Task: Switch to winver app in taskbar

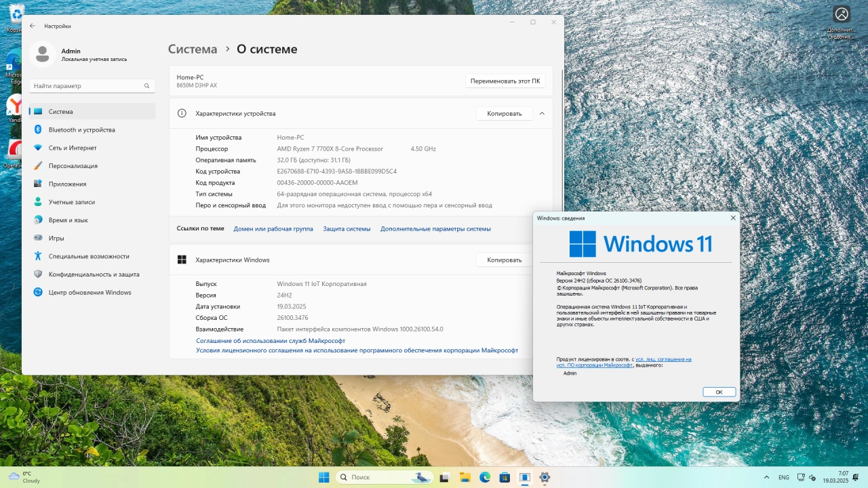Action: (524, 477)
